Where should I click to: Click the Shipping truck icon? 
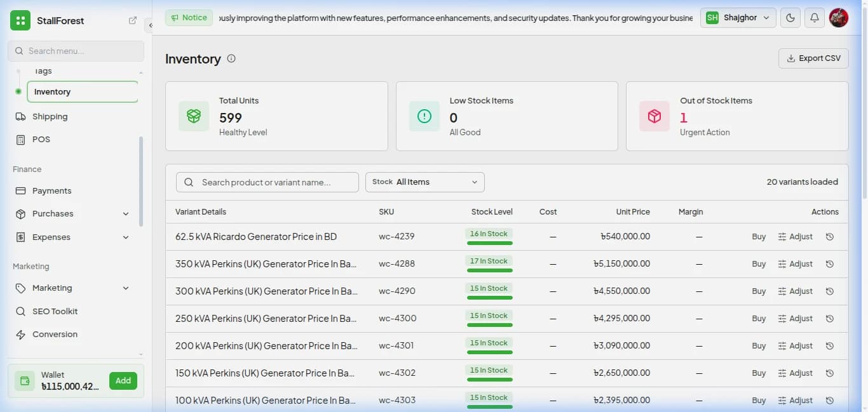[x=20, y=116]
